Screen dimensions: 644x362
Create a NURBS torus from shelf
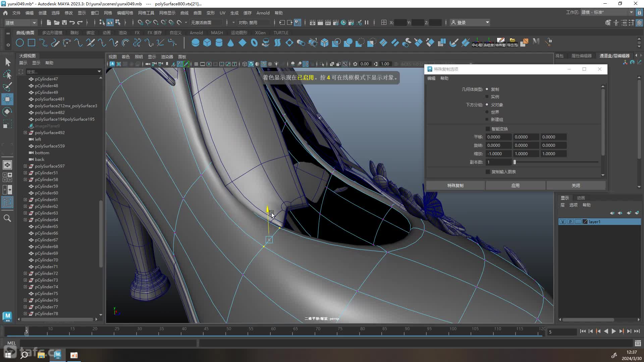254,43
